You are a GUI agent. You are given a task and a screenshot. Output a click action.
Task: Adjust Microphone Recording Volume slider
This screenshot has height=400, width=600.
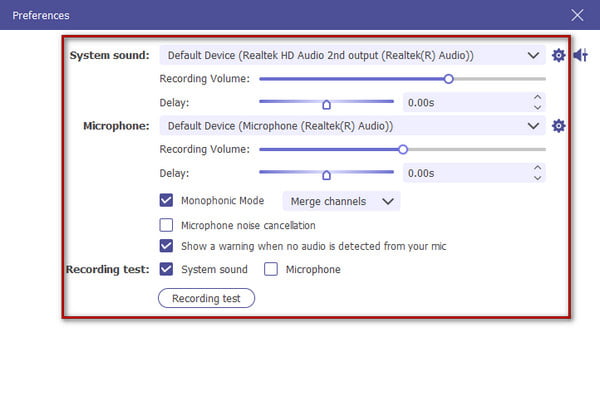tap(403, 150)
